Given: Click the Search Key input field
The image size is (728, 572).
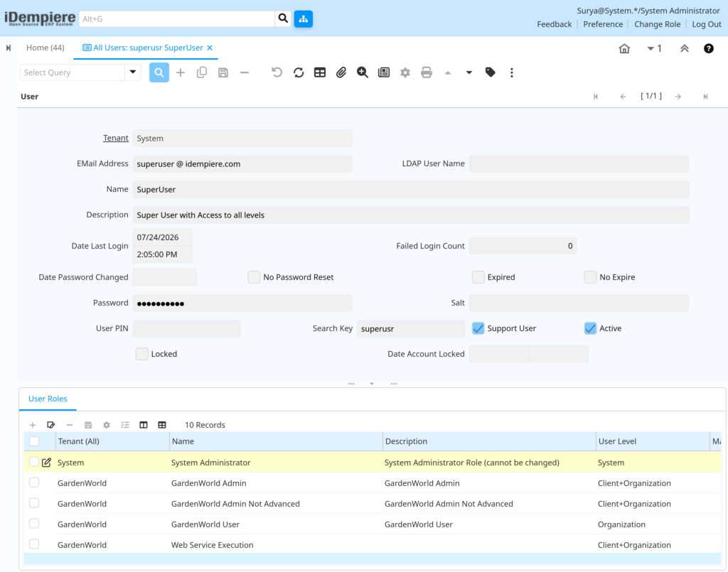Looking at the screenshot, I should pos(410,328).
